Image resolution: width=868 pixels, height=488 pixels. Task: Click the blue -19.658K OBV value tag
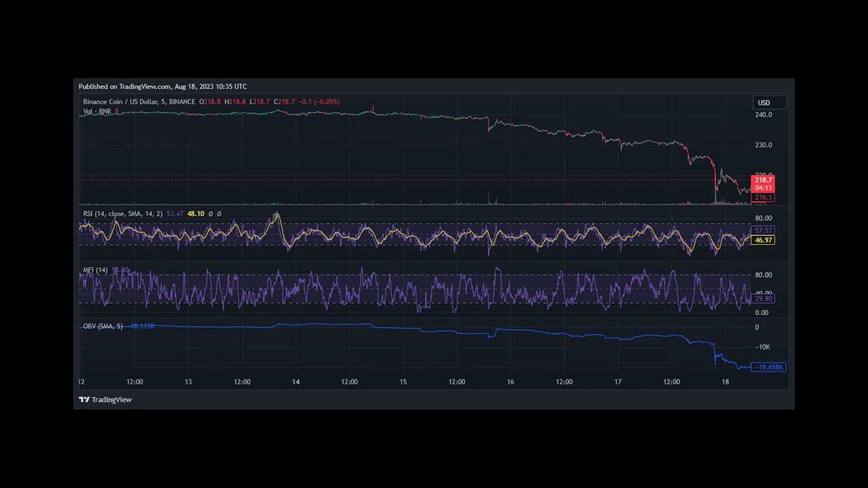[768, 367]
